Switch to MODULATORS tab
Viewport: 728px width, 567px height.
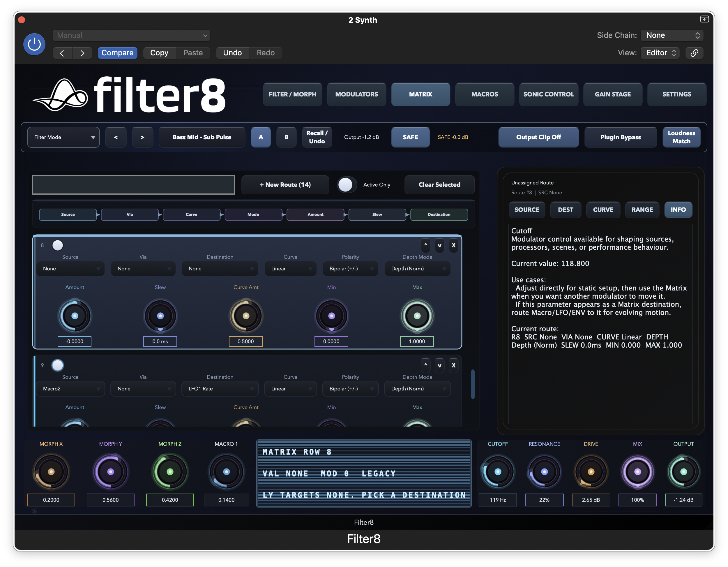coord(356,94)
